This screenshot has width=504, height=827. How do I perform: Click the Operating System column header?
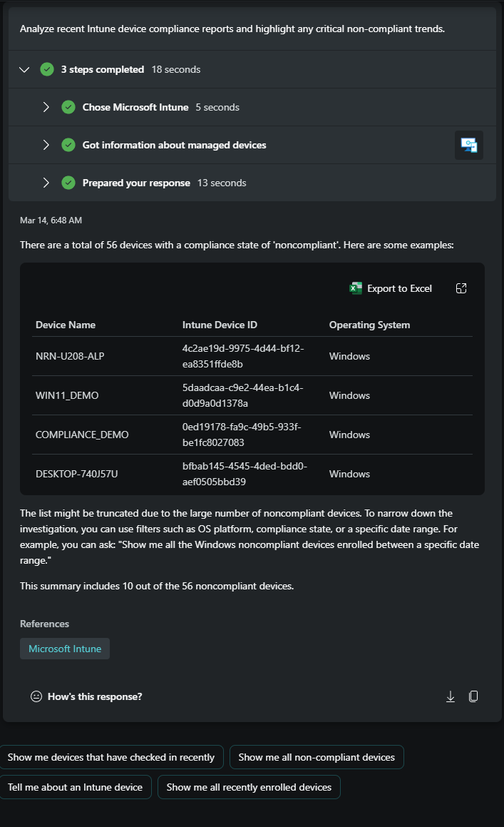369,325
